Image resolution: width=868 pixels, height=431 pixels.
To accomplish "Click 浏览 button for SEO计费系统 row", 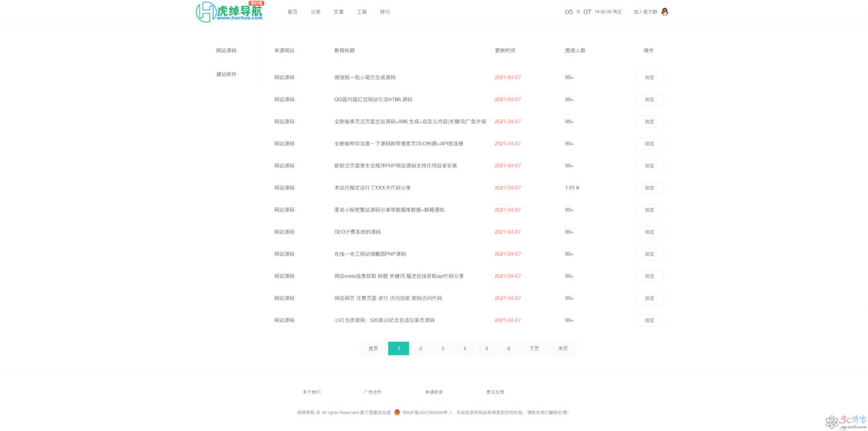I will click(649, 232).
